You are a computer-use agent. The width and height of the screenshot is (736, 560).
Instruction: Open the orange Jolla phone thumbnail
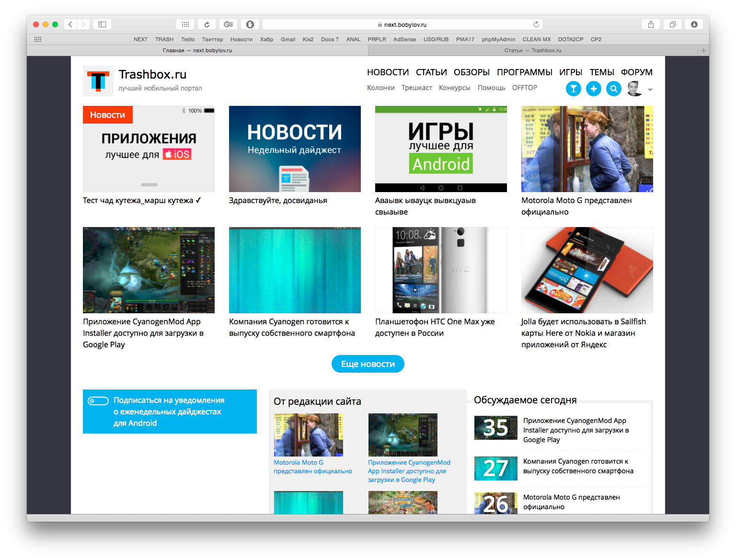click(x=587, y=270)
